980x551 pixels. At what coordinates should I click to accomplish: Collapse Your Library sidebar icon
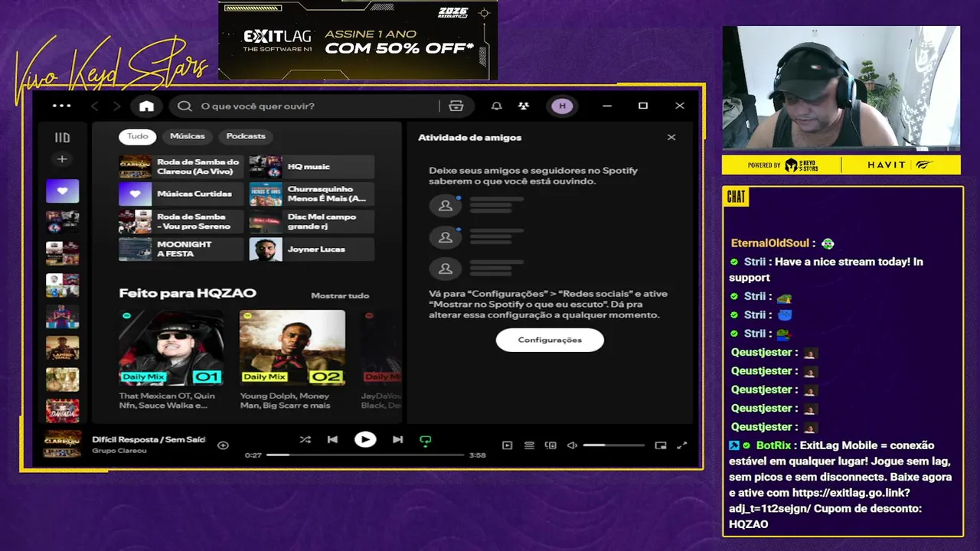62,138
